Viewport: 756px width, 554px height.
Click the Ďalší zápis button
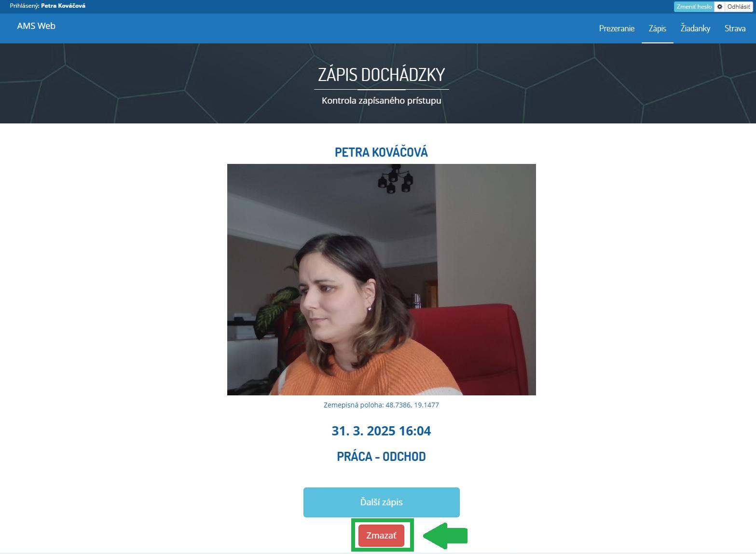point(381,502)
